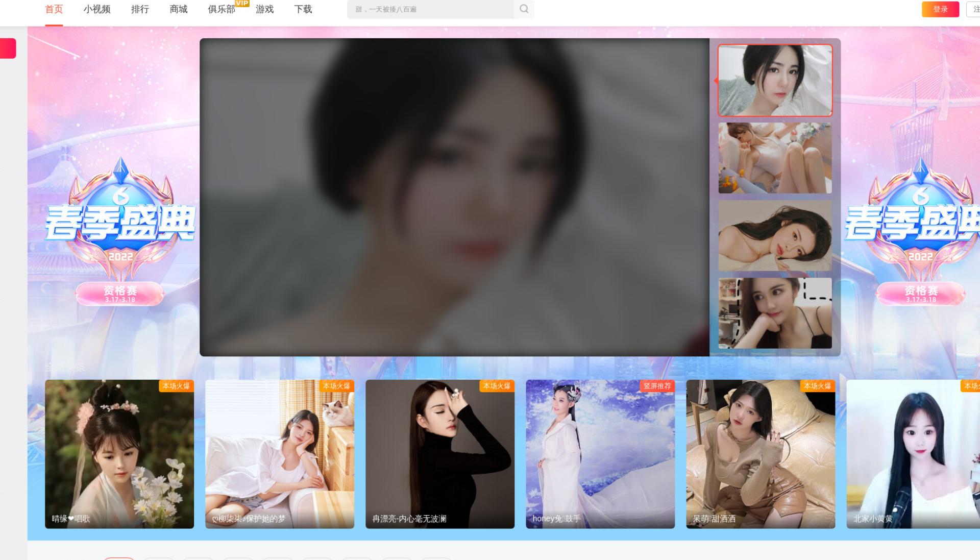Click the 本场火爆 tag on 冉漂亮 card

pos(497,386)
